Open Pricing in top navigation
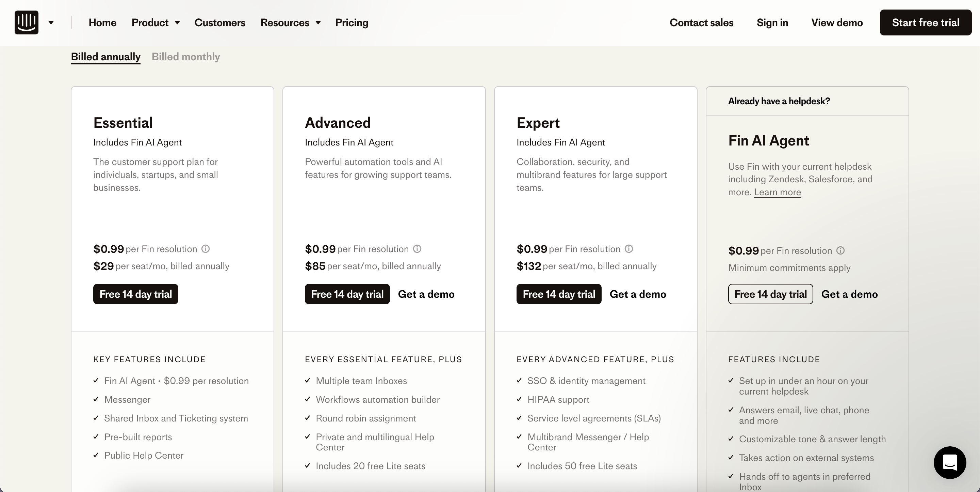 352,23
